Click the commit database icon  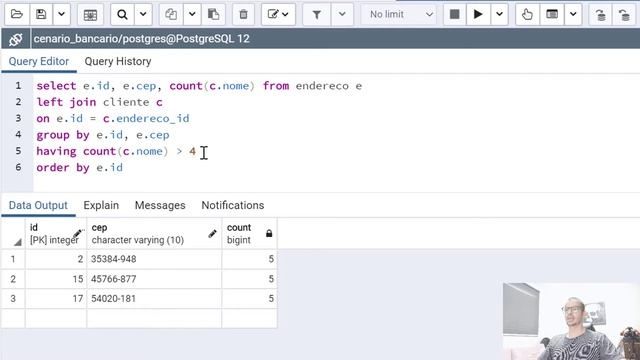click(x=600, y=15)
